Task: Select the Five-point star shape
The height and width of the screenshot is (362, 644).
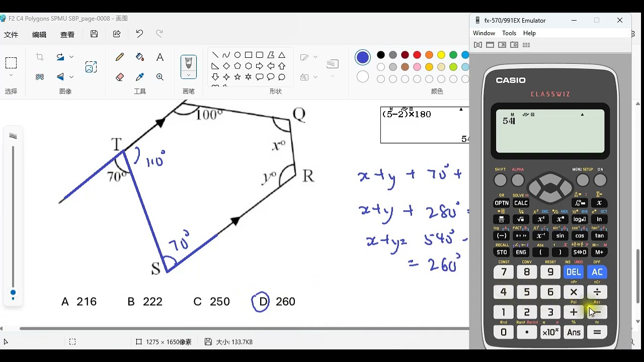Action: pos(237,77)
